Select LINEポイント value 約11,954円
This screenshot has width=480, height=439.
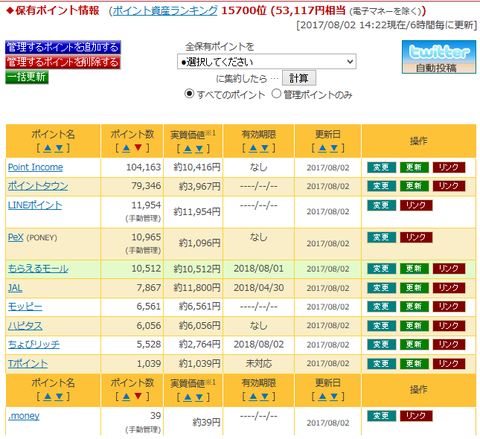pos(197,212)
